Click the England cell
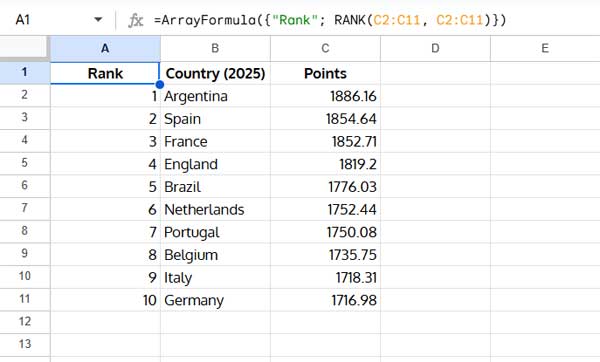Viewport: 600px width, 362px height. 215,164
